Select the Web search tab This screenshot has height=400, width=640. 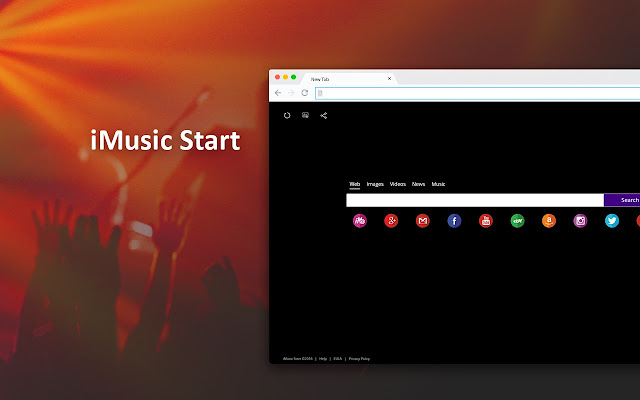[x=355, y=184]
